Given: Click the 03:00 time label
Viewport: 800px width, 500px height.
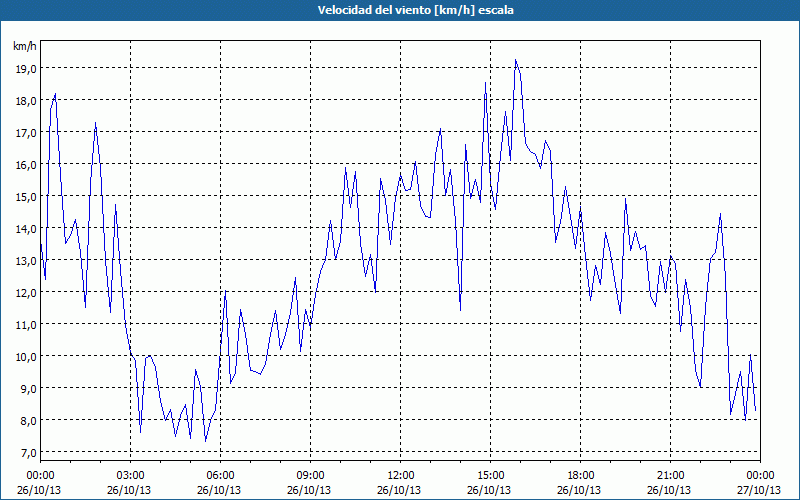Looking at the screenshot, I should [131, 476].
